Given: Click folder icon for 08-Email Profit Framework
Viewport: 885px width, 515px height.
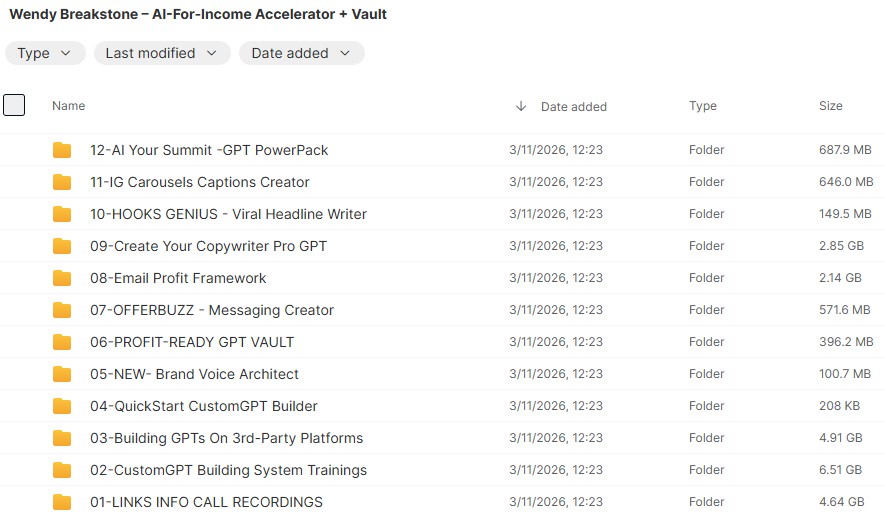Looking at the screenshot, I should tap(62, 278).
